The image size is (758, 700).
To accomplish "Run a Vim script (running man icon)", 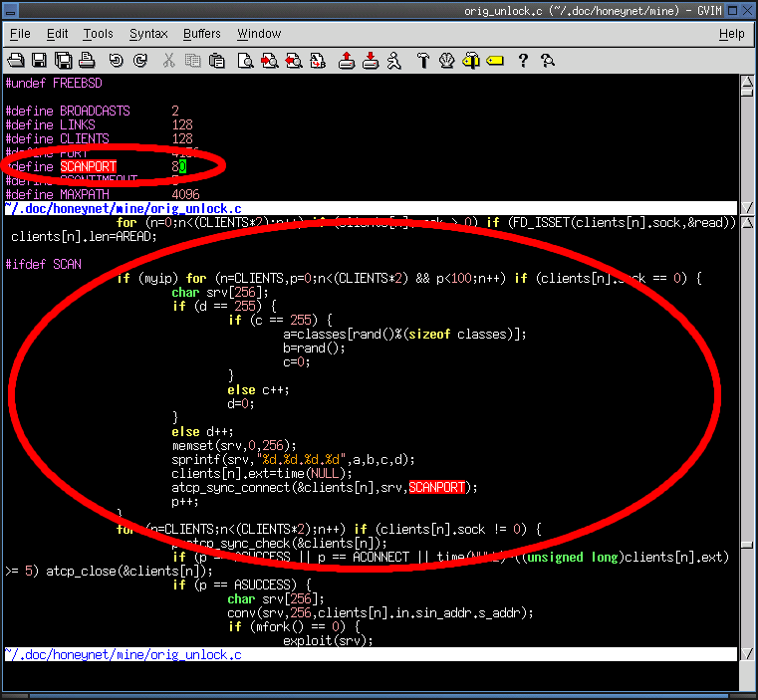I will click(x=394, y=61).
